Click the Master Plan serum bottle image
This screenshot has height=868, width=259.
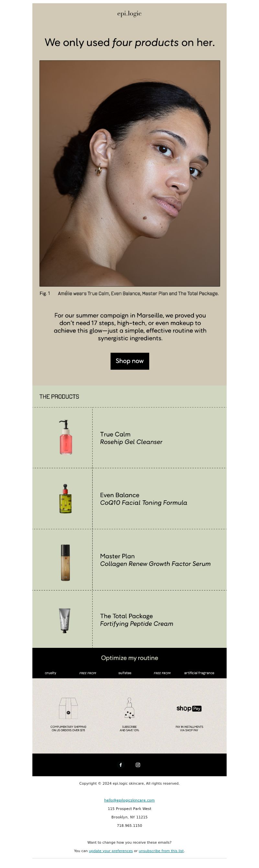[65, 563]
